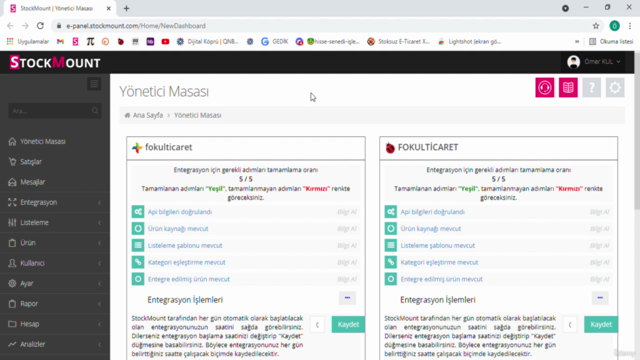Click Kaydet in FOKULTİCARET card

tap(601, 324)
